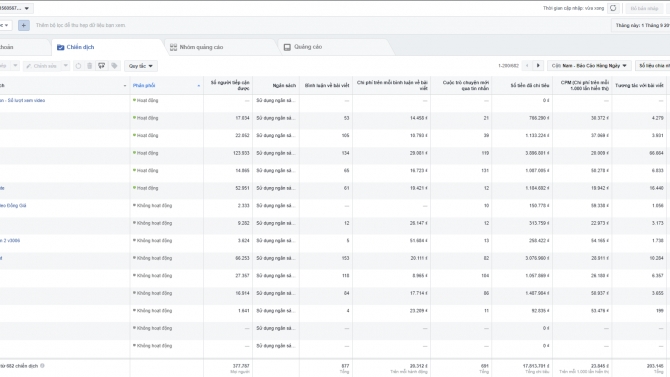Click the export/share icon in toolbar
The width and height of the screenshot is (670, 377).
[102, 66]
